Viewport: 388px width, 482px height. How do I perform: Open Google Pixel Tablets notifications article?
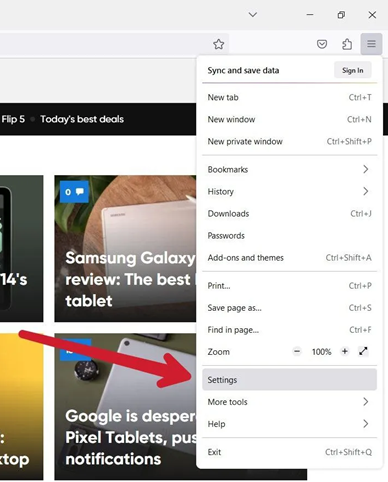coord(125,406)
